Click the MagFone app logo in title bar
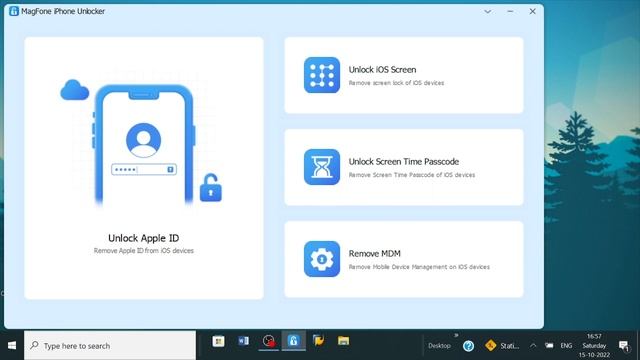The width and height of the screenshot is (640, 360). (x=14, y=11)
